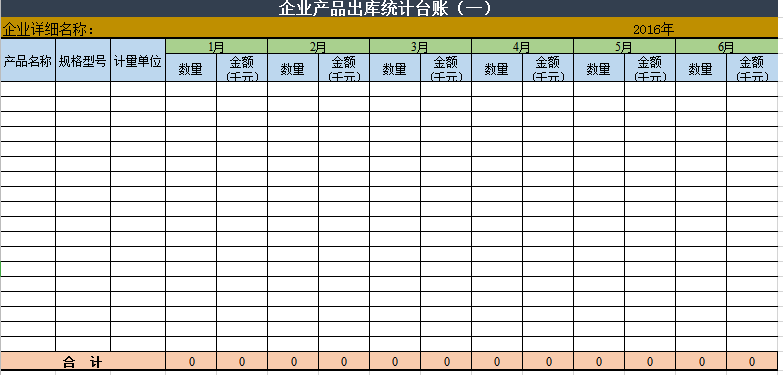Image resolution: width=783 pixels, height=375 pixels.
Task: Click the 计量单位 column header
Action: (138, 60)
